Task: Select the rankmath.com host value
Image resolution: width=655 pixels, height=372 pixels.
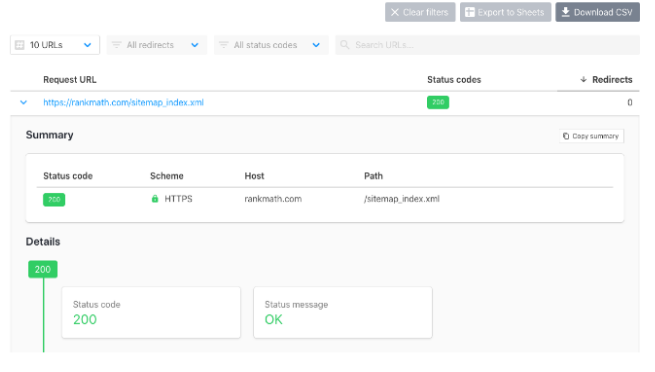Action: pos(273,199)
